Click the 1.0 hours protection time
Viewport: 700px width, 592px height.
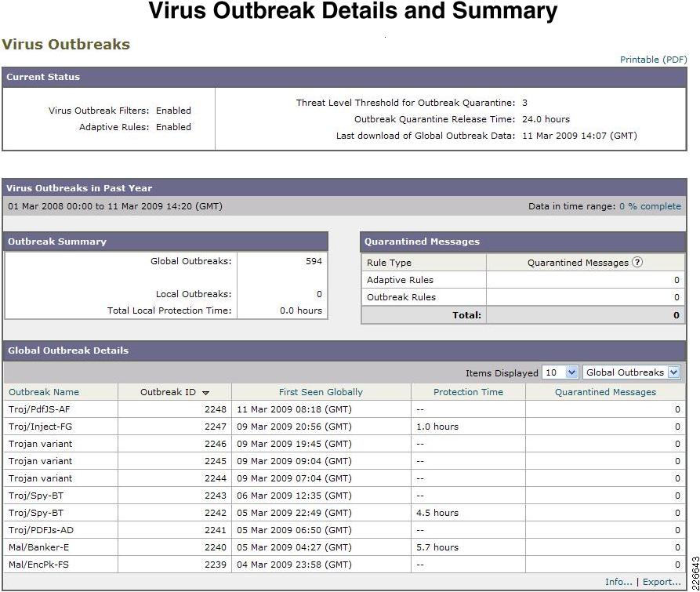[437, 427]
